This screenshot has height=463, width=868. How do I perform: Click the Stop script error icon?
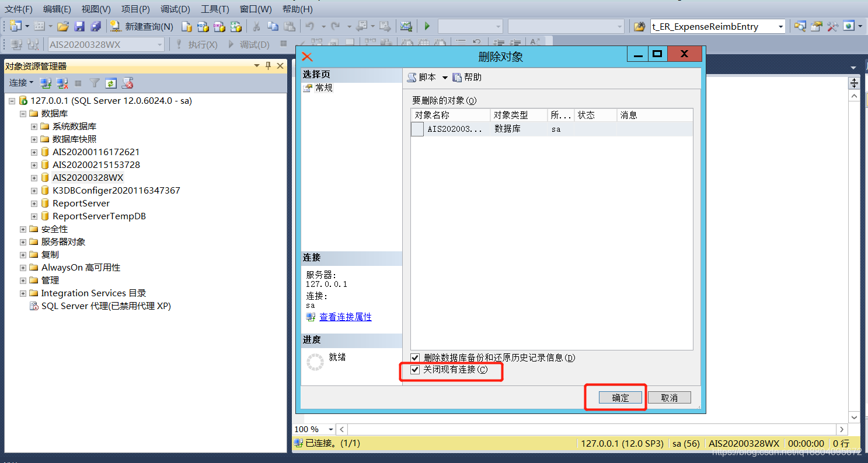(x=127, y=83)
